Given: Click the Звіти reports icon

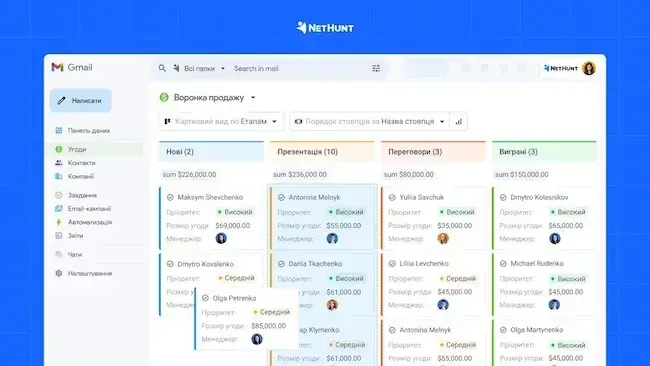Looking at the screenshot, I should (x=59, y=235).
